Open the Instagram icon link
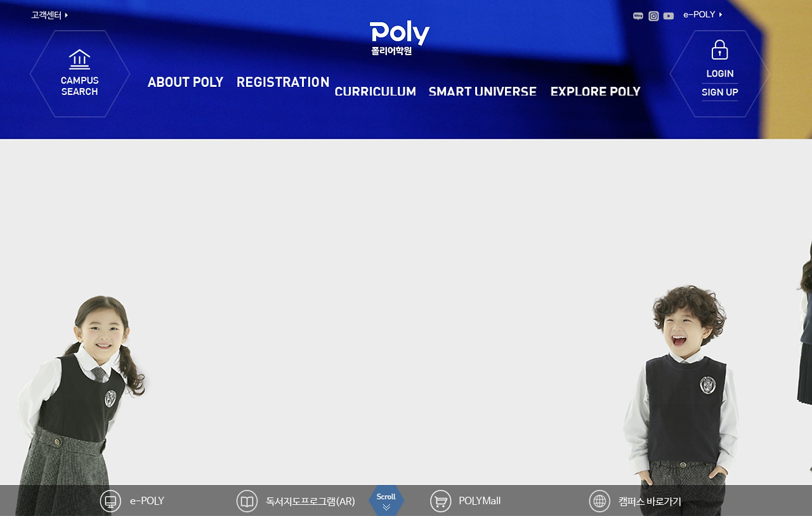The image size is (812, 516). point(653,16)
